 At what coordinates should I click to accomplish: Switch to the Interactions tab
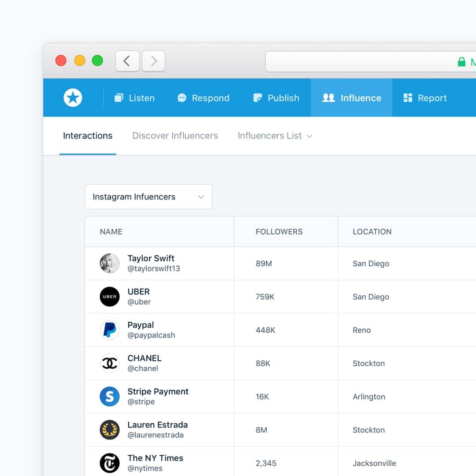point(88,136)
